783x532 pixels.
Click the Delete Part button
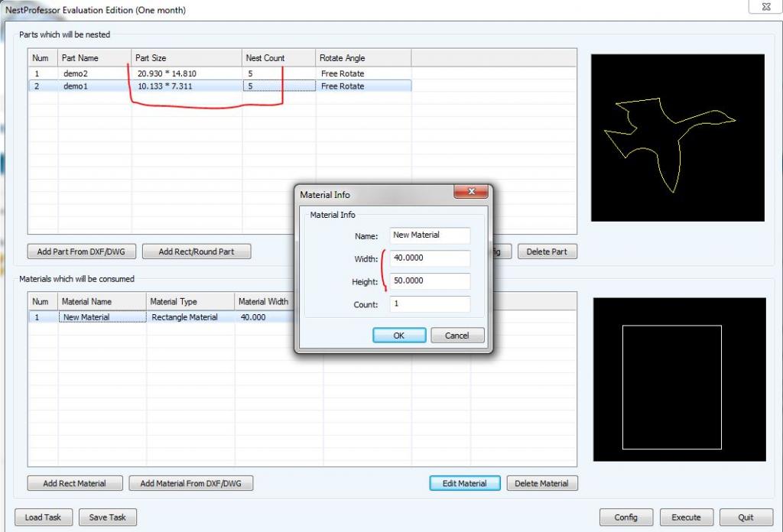(547, 251)
